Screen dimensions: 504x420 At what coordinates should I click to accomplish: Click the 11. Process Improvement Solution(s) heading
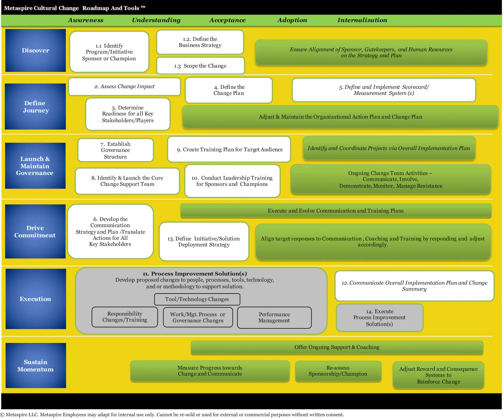tap(195, 274)
